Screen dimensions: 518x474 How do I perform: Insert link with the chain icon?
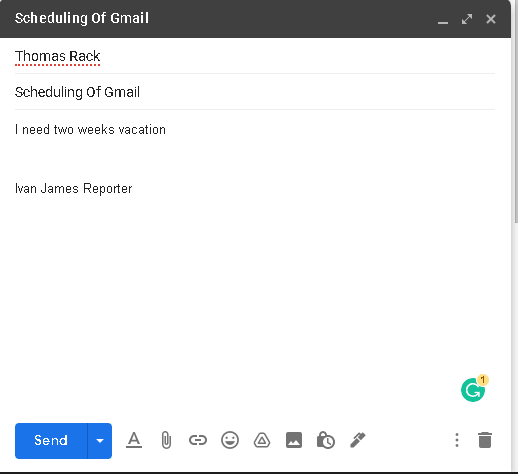click(198, 440)
